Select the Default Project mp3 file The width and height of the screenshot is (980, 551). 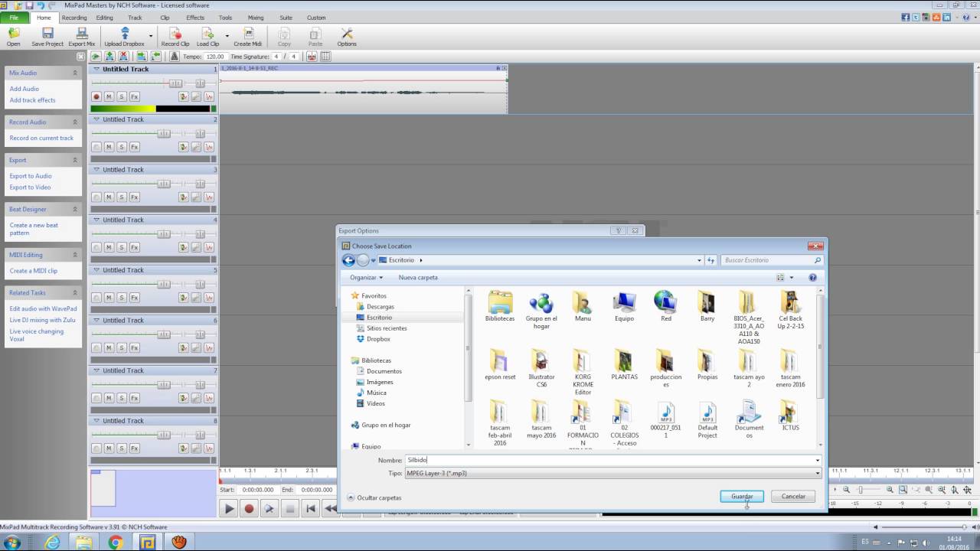707,419
